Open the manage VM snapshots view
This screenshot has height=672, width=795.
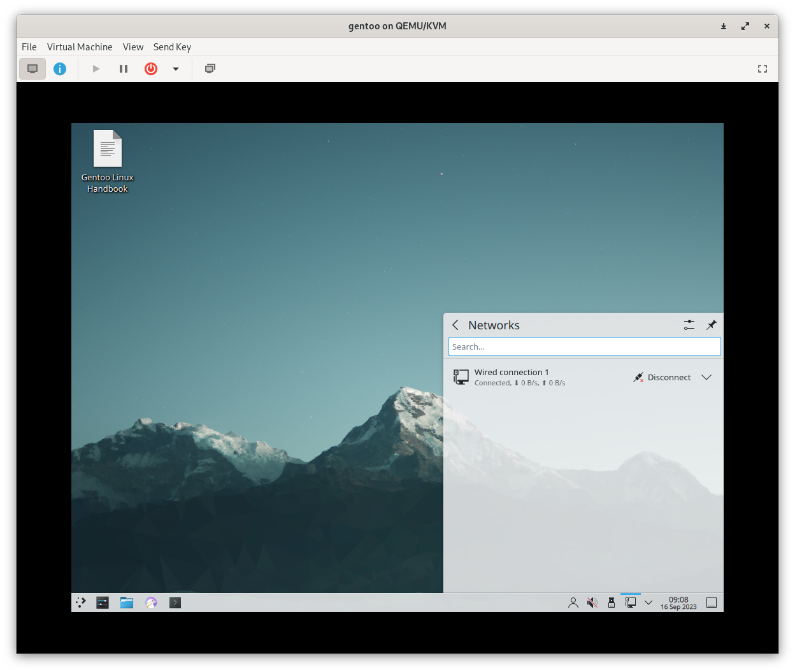[210, 69]
